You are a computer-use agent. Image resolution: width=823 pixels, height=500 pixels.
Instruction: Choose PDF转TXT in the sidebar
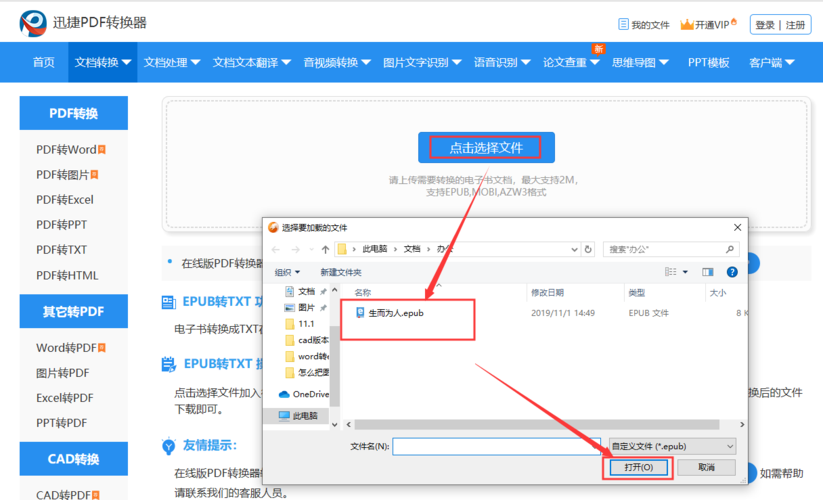coord(61,250)
